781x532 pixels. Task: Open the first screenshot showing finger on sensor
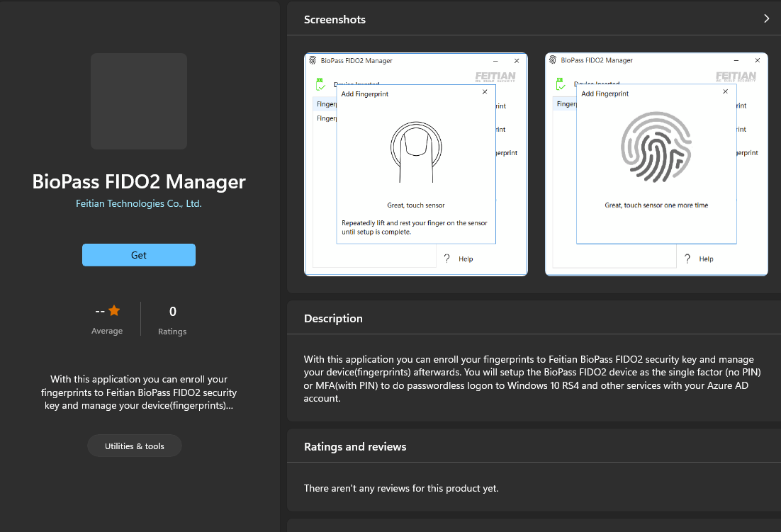coord(415,164)
